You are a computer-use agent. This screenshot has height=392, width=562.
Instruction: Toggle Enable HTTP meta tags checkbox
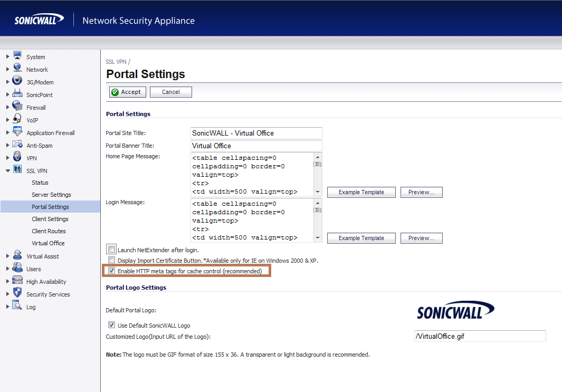tap(111, 271)
